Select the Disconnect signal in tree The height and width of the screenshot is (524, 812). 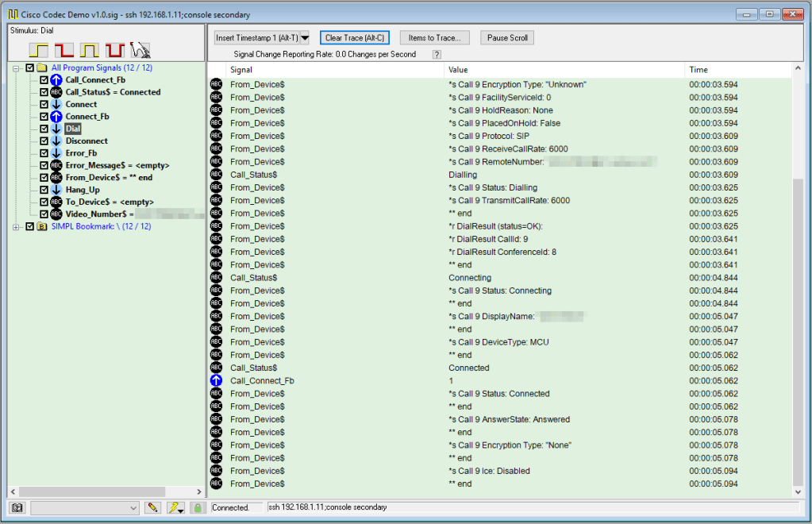pos(87,141)
